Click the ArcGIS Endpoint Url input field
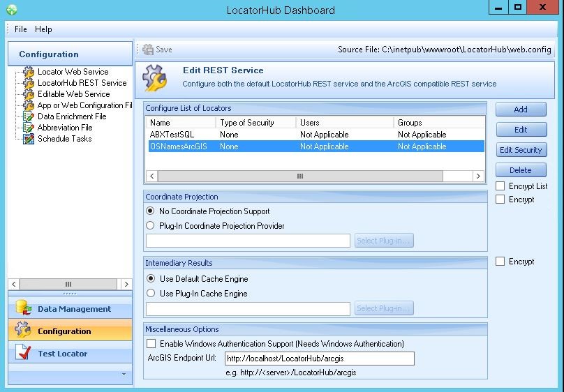The image size is (564, 392). 320,359
